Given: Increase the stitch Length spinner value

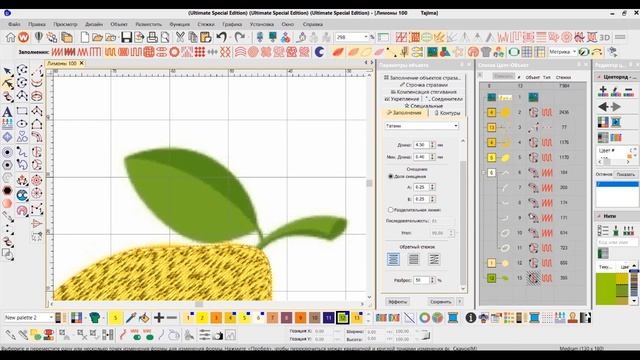Looking at the screenshot, I should (432, 143).
